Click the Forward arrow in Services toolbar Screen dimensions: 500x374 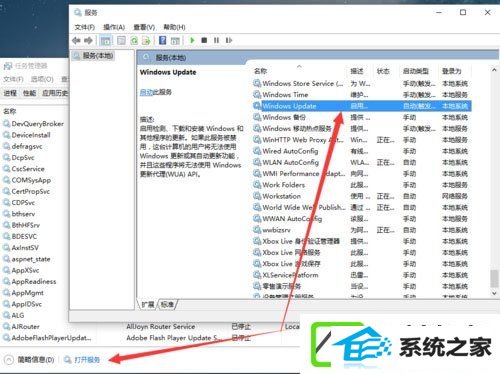[x=88, y=40]
